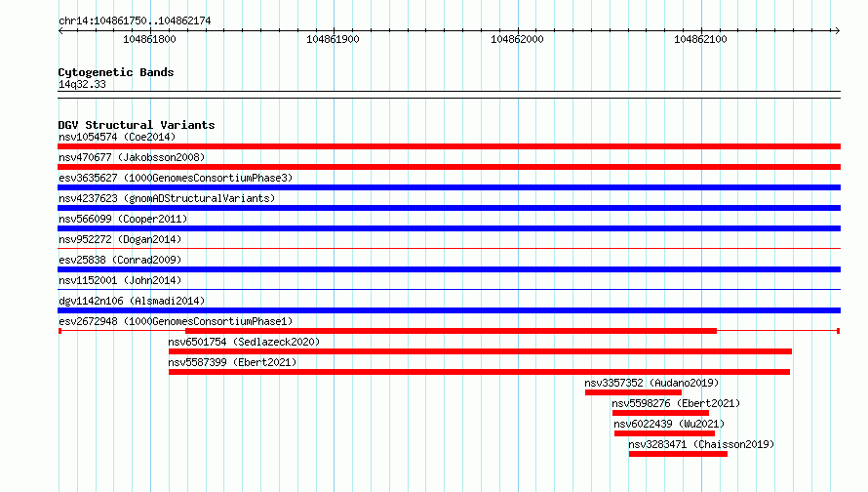Click the chr14:104861750..104862174 region label
The width and height of the screenshot is (868, 492).
click(x=135, y=20)
